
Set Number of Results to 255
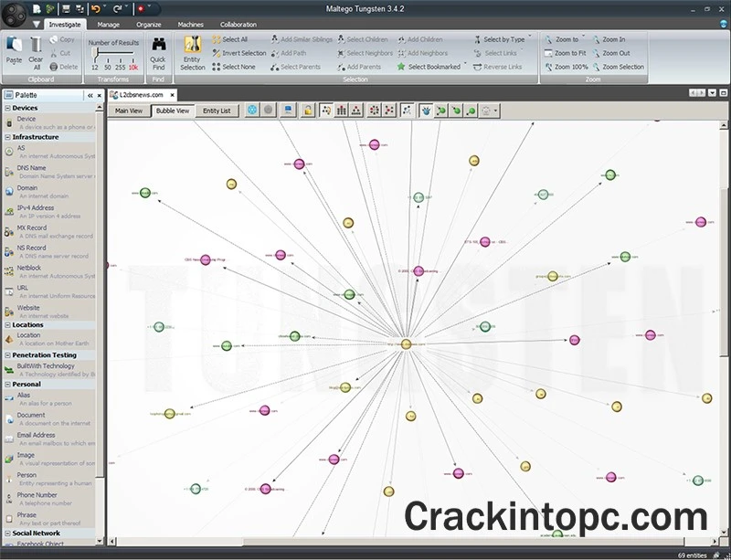coord(121,67)
